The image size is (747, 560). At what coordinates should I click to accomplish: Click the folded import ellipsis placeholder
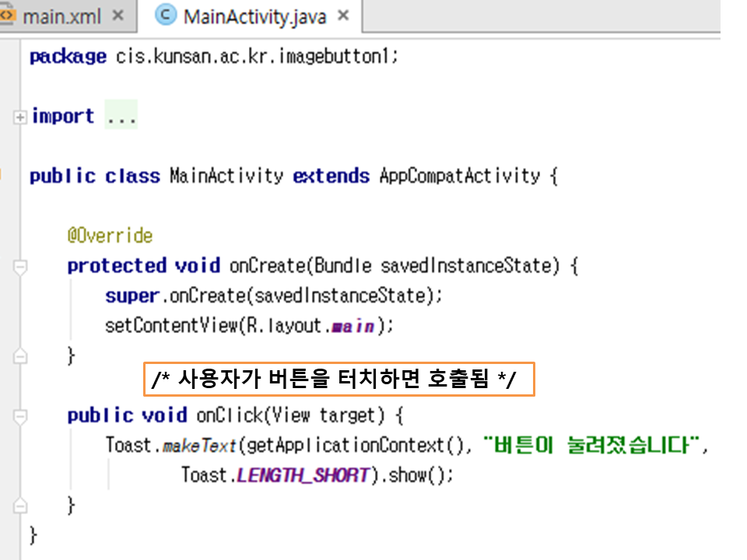tap(121, 117)
